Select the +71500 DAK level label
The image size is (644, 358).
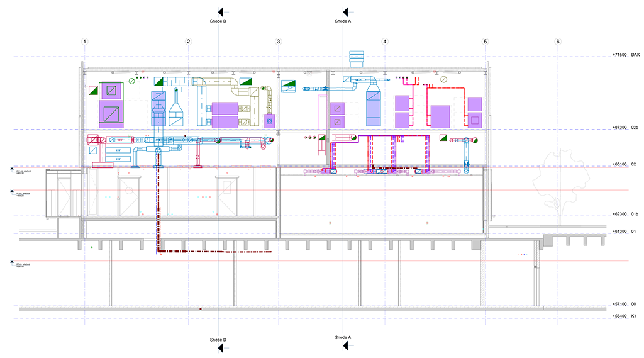coord(626,55)
